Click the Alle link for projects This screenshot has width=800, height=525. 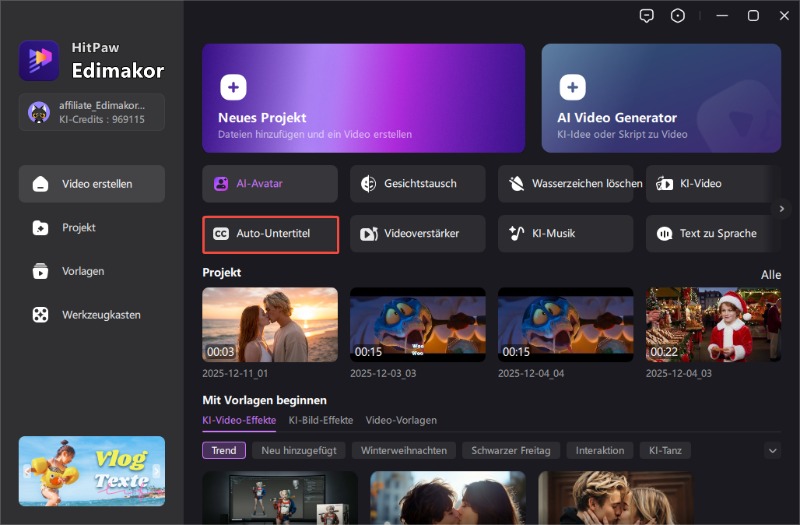pyautogui.click(x=770, y=274)
